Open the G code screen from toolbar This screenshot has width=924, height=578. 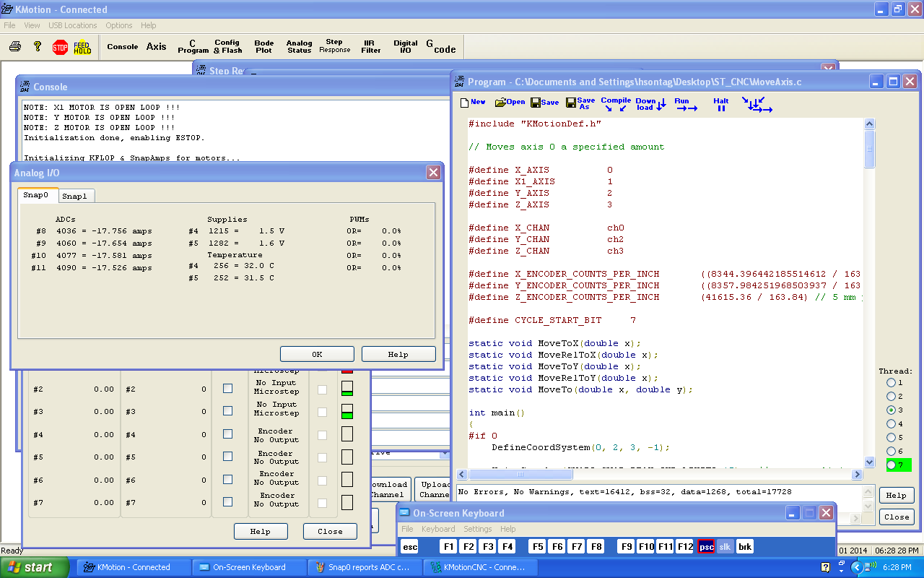coord(440,47)
